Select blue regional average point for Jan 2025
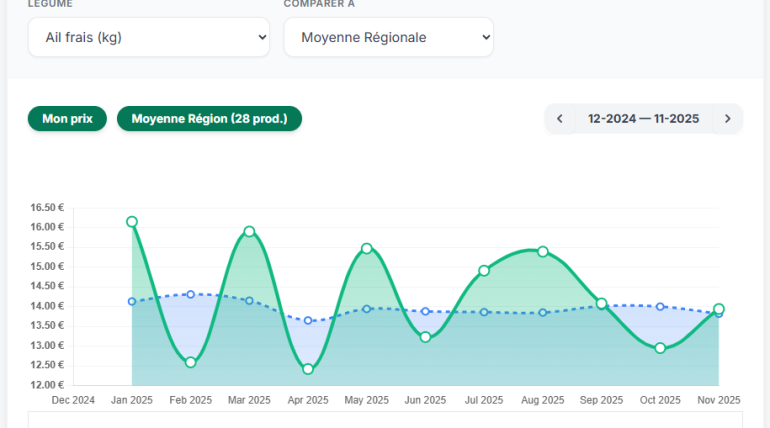Image resolution: width=770 pixels, height=428 pixels. pyautogui.click(x=132, y=301)
